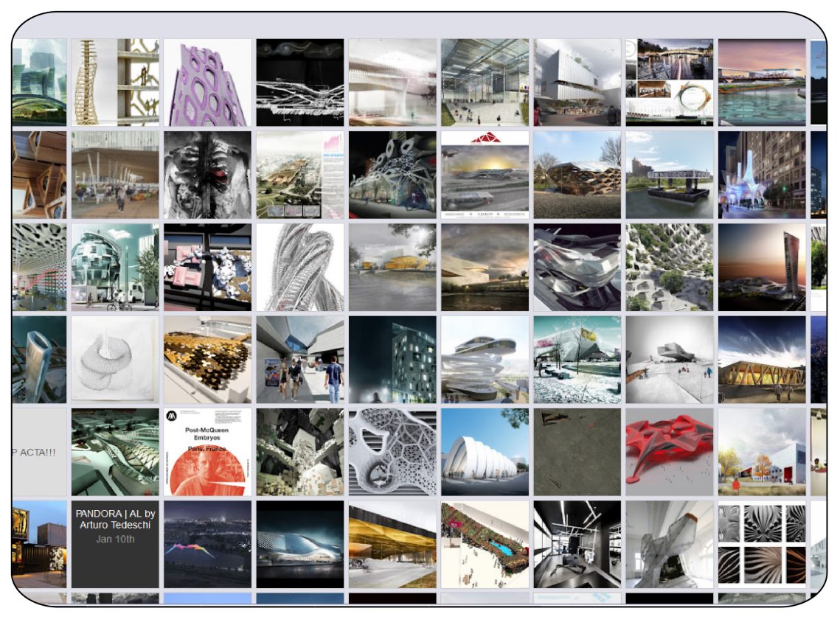Click the black-and-white fan pattern grid thumbnail
Image resolution: width=840 pixels, height=625 pixels.
tap(761, 544)
